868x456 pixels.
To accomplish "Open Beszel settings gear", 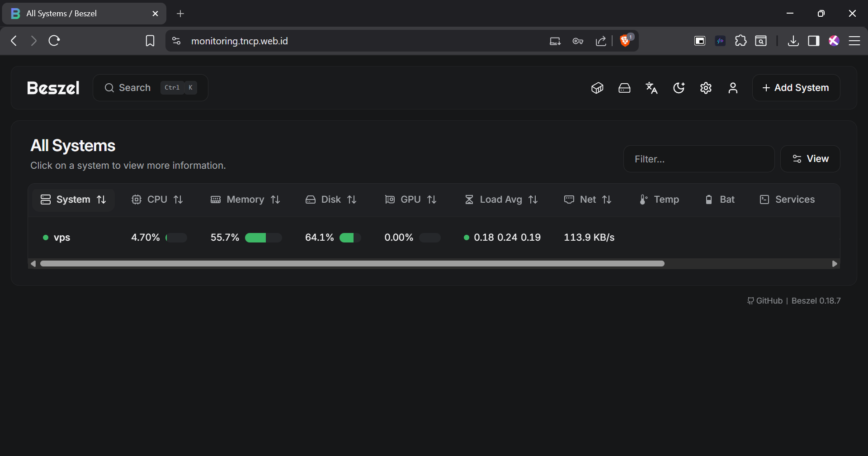I will [x=706, y=88].
